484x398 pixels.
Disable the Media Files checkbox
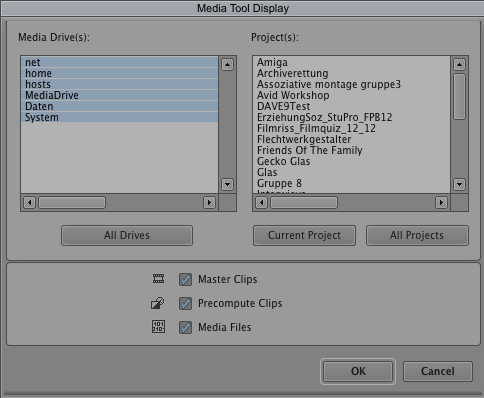click(185, 327)
